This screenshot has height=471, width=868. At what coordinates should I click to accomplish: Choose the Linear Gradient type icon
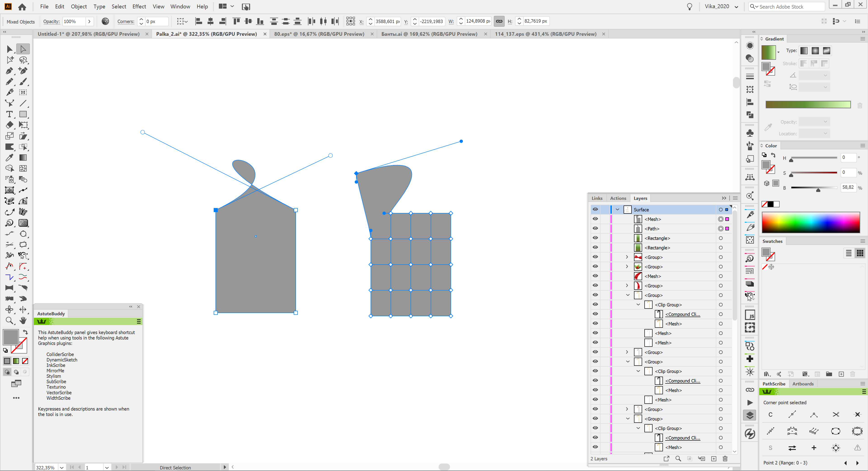point(804,51)
